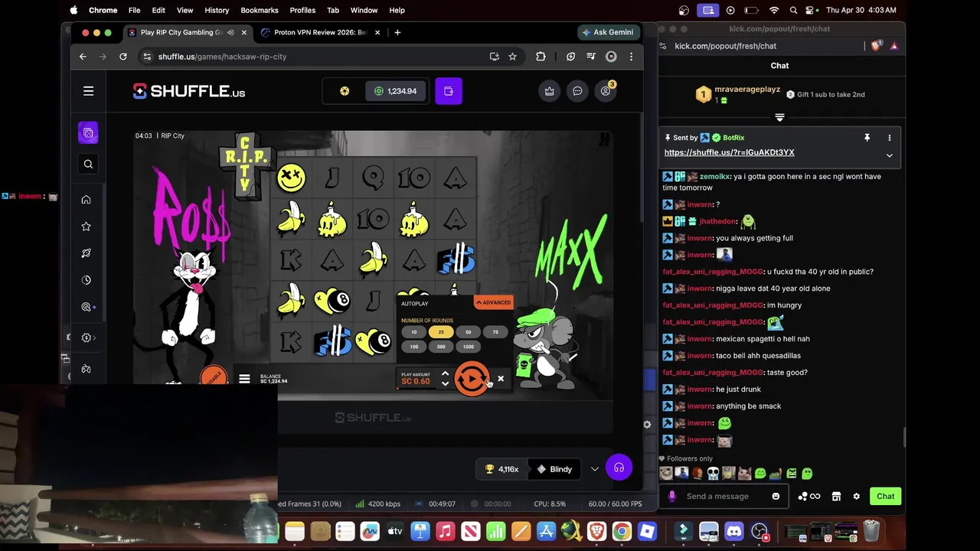Open the balance 1,234.94 currency dropdown
Viewport: 980px width, 551px height.
click(396, 91)
